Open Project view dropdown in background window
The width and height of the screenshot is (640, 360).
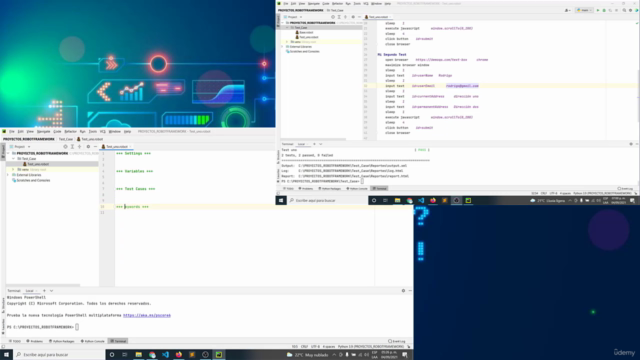pyautogui.click(x=293, y=17)
